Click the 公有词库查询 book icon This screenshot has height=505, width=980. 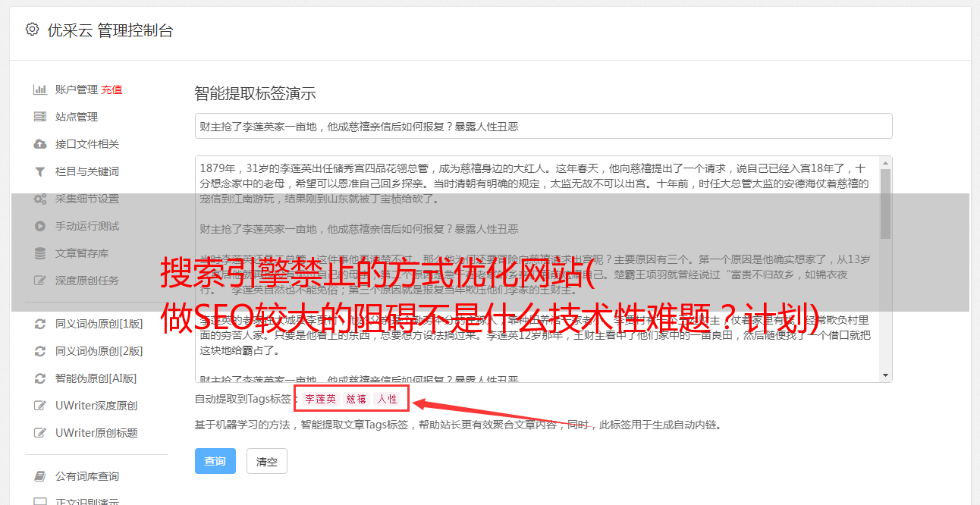tap(40, 476)
